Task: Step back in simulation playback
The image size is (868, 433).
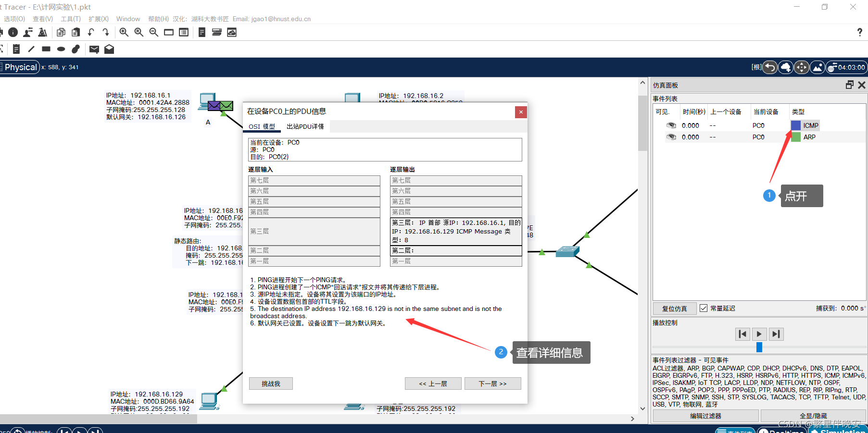Action: coord(743,334)
